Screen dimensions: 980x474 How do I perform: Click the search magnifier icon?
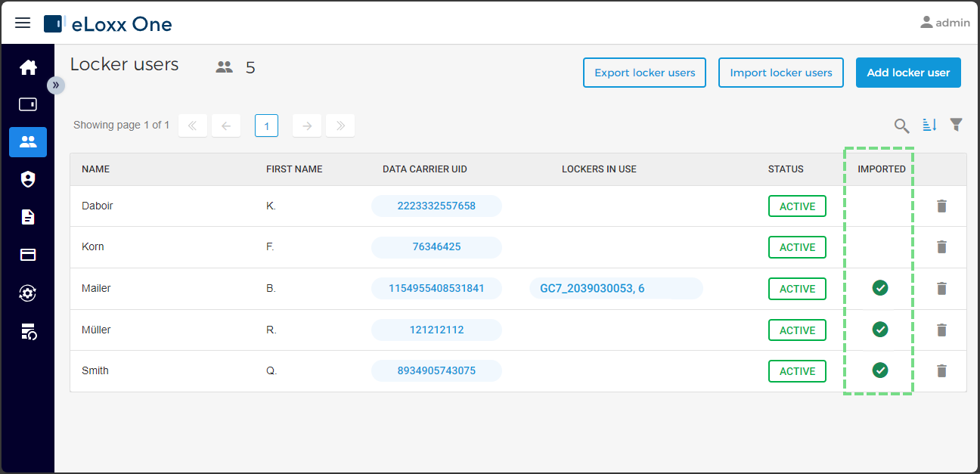click(901, 125)
